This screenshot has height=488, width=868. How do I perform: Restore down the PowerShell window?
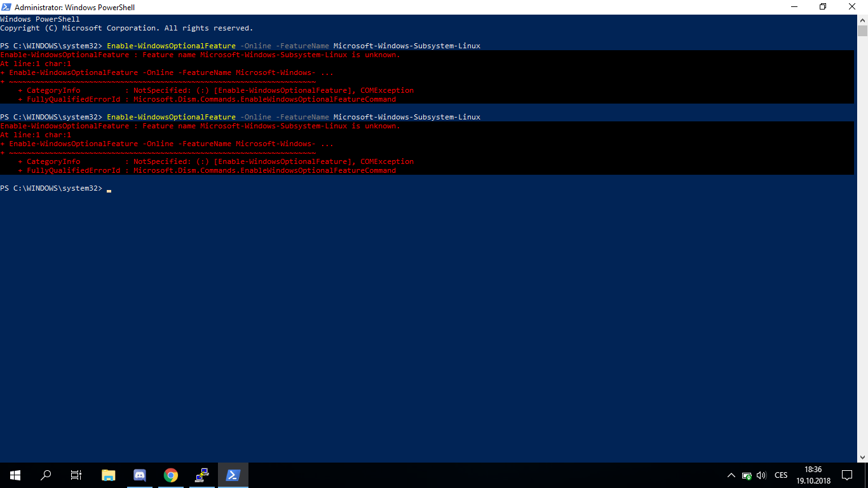tap(823, 7)
